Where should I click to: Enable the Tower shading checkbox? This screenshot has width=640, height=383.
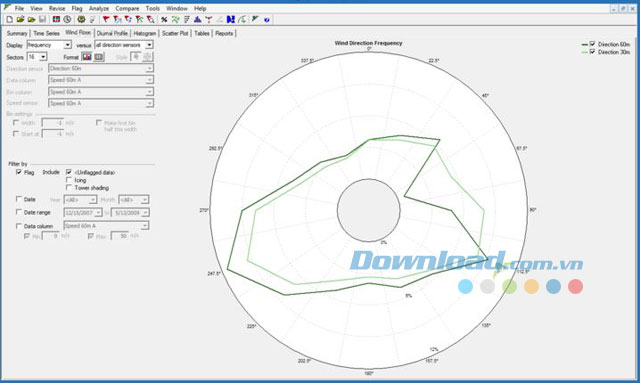coord(69,187)
